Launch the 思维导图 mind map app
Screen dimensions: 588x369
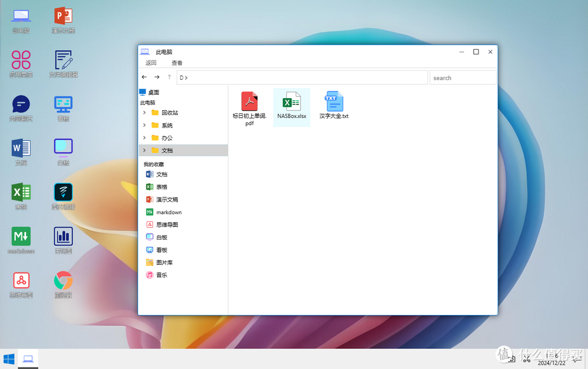point(20,280)
